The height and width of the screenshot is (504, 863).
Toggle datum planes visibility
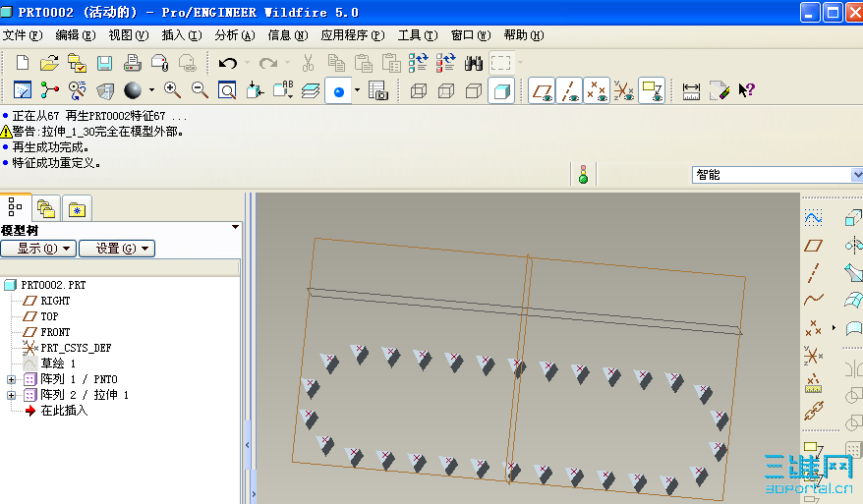point(542,90)
